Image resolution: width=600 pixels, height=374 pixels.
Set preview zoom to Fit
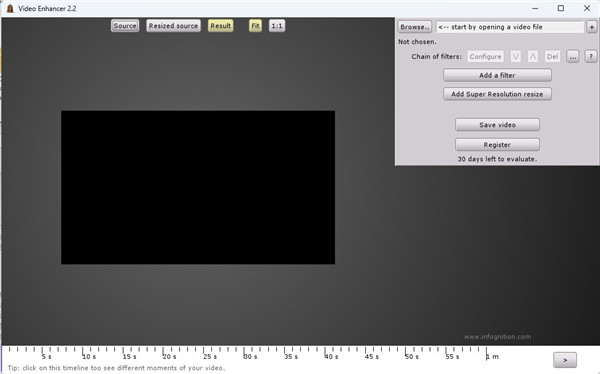tap(255, 26)
